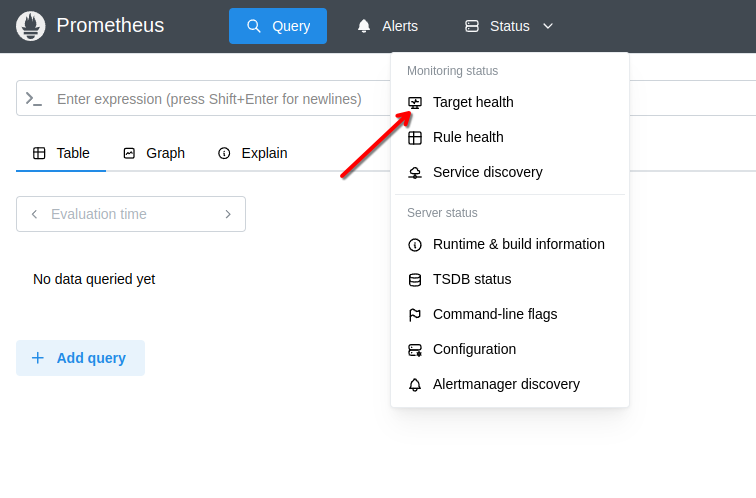Click the TSDB status database icon

(415, 279)
